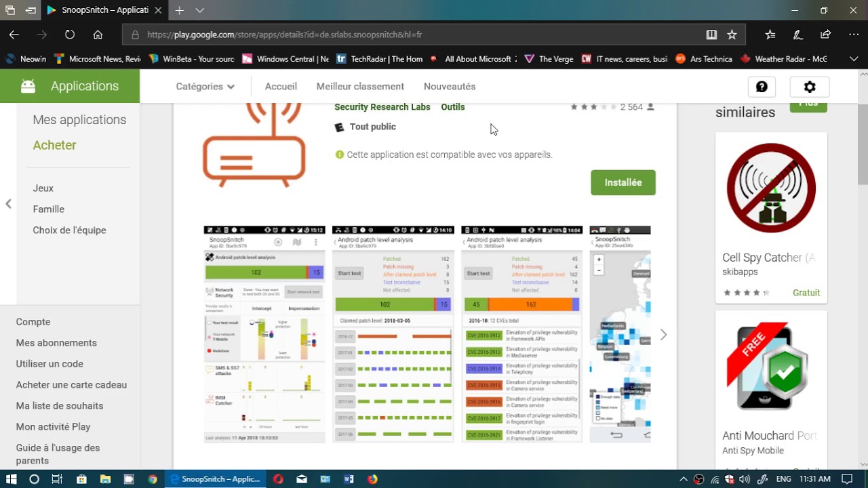The height and width of the screenshot is (488, 868).
Task: Open Mes applications in sidebar
Action: [79, 120]
